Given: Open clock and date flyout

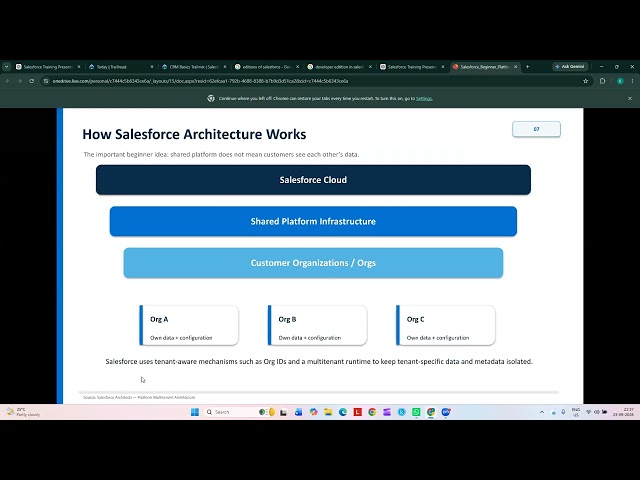Looking at the screenshot, I should (x=623, y=412).
